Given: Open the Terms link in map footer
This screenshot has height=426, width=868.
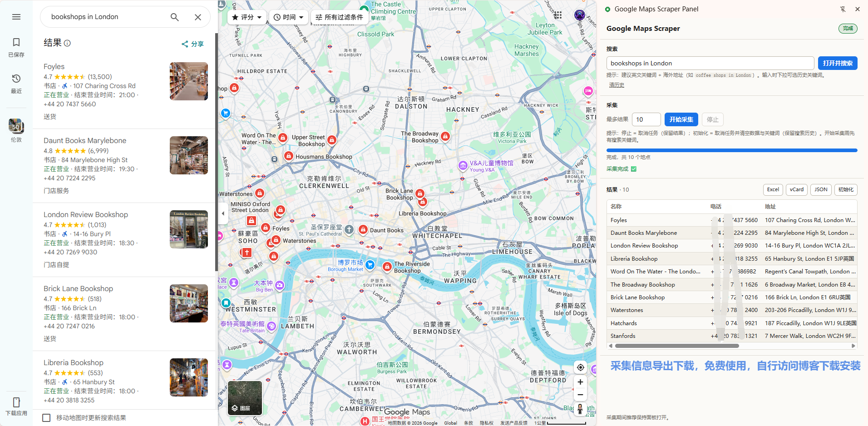Looking at the screenshot, I should pyautogui.click(x=469, y=423).
